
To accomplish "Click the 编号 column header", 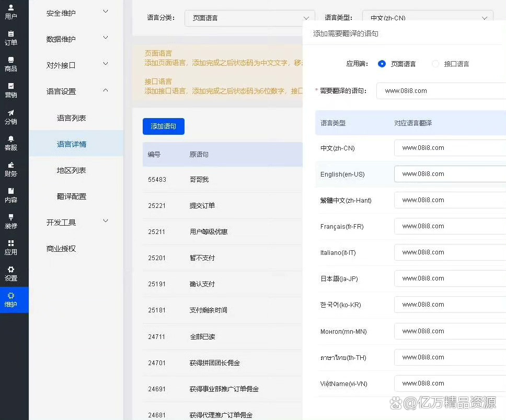I will click(x=154, y=155).
